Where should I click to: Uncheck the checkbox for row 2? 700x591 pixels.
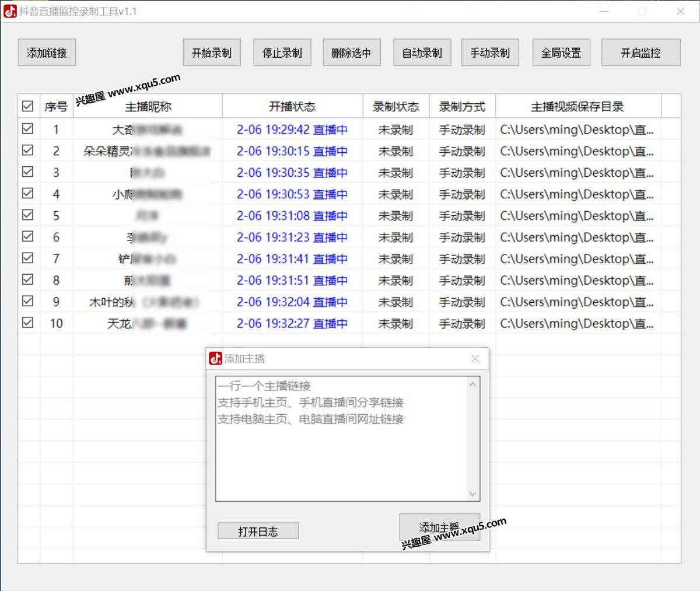coord(27,150)
